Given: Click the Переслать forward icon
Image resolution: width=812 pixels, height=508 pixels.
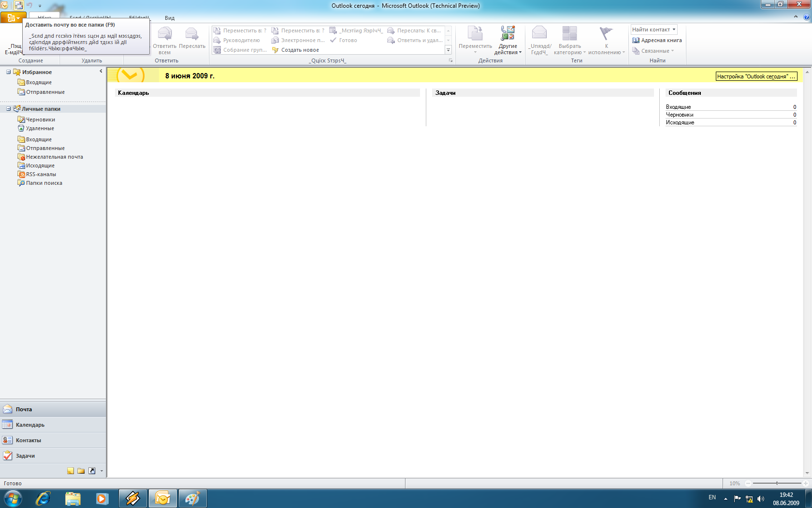Looking at the screenshot, I should click(192, 38).
